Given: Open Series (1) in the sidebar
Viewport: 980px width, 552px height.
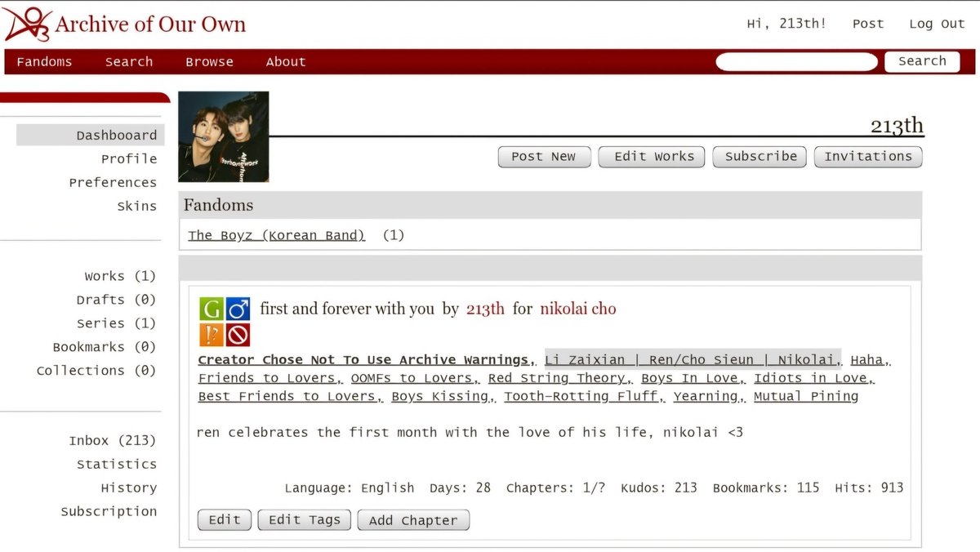Looking at the screenshot, I should (116, 324).
